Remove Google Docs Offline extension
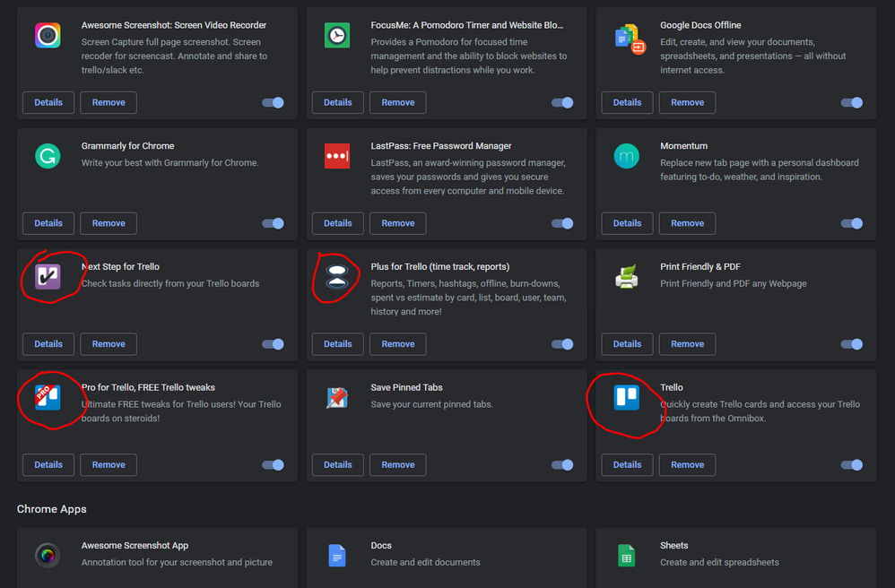 click(687, 103)
